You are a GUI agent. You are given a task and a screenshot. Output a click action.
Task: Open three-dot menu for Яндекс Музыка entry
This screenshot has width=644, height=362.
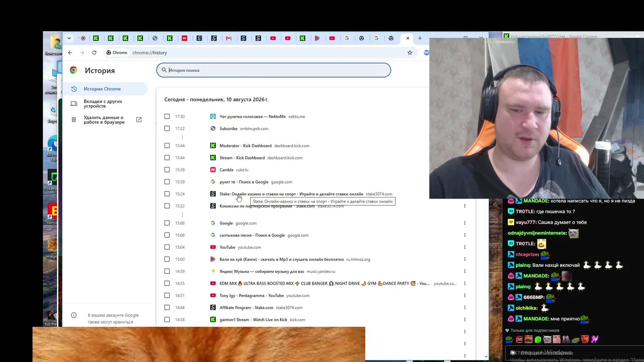(x=464, y=271)
